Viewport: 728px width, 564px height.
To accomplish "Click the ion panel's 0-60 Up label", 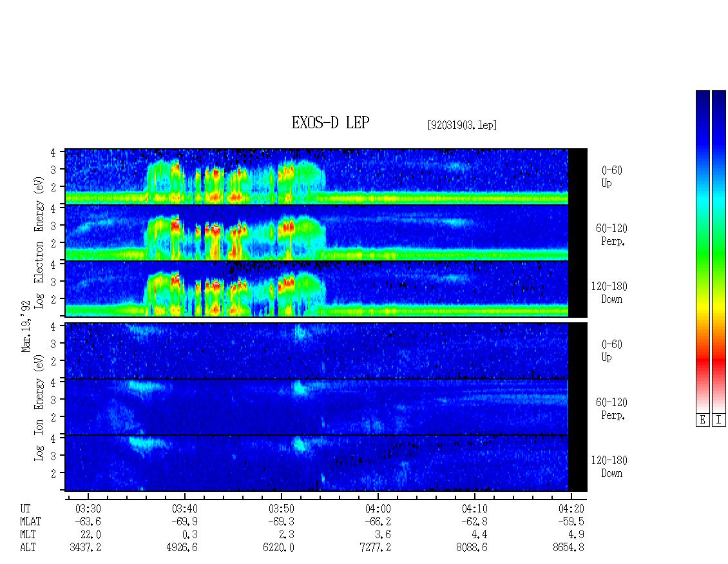I will click(611, 351).
